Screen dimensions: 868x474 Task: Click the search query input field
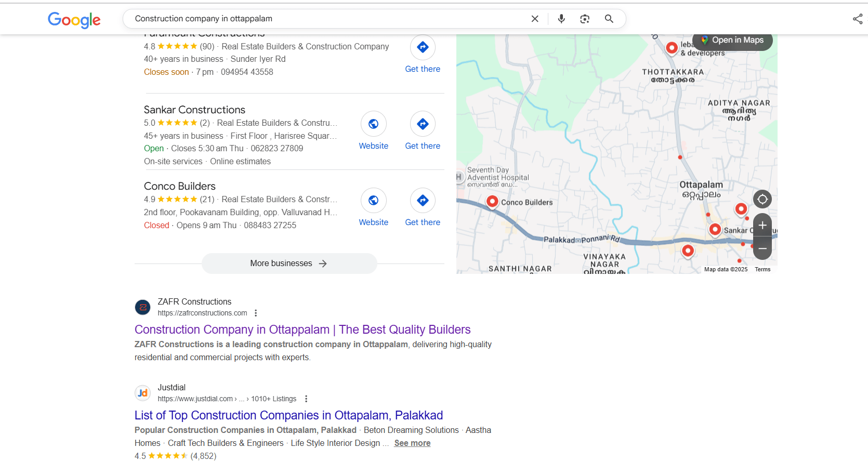(x=327, y=19)
